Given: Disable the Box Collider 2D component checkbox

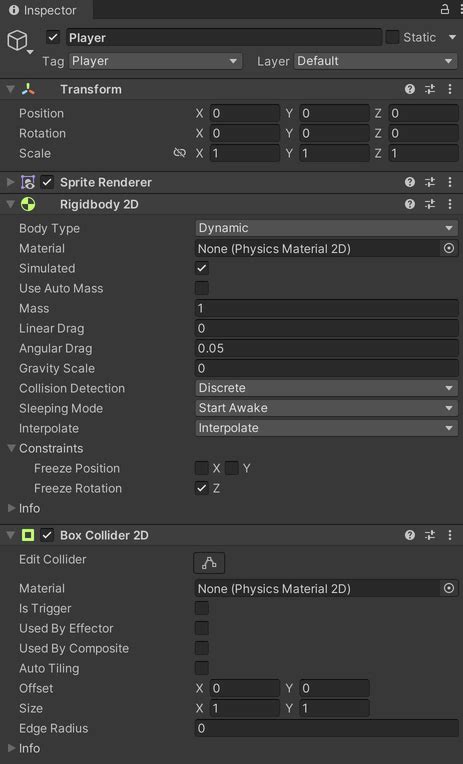Looking at the screenshot, I should point(47,535).
